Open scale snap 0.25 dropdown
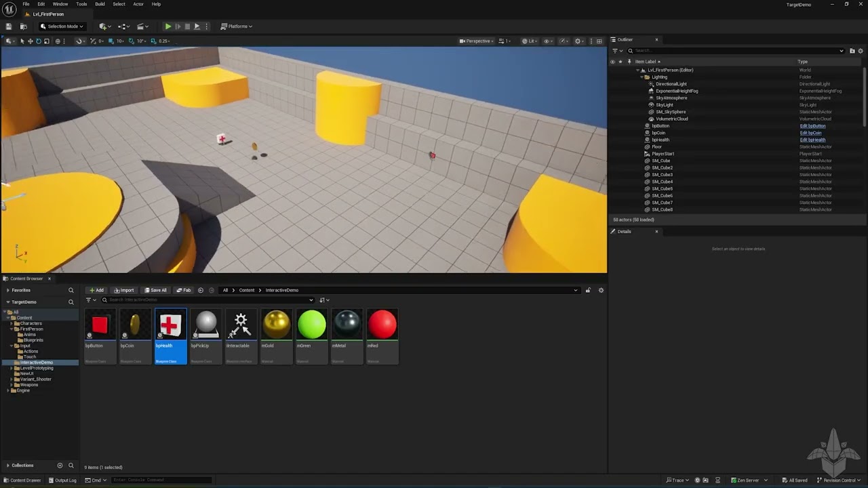 point(164,41)
